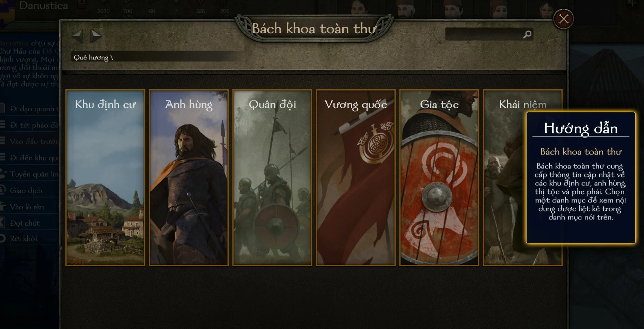Open the Khu định cư category
The image size is (644, 329).
105,178
